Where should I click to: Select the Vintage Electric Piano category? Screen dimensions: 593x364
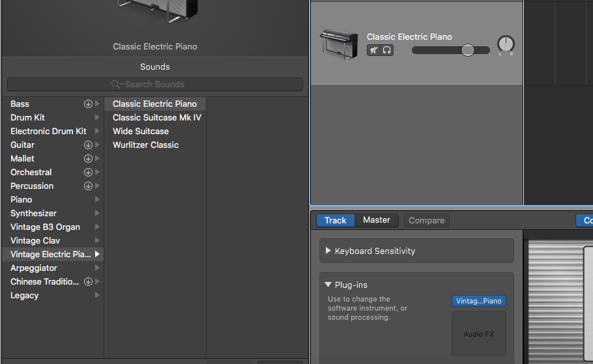53,254
